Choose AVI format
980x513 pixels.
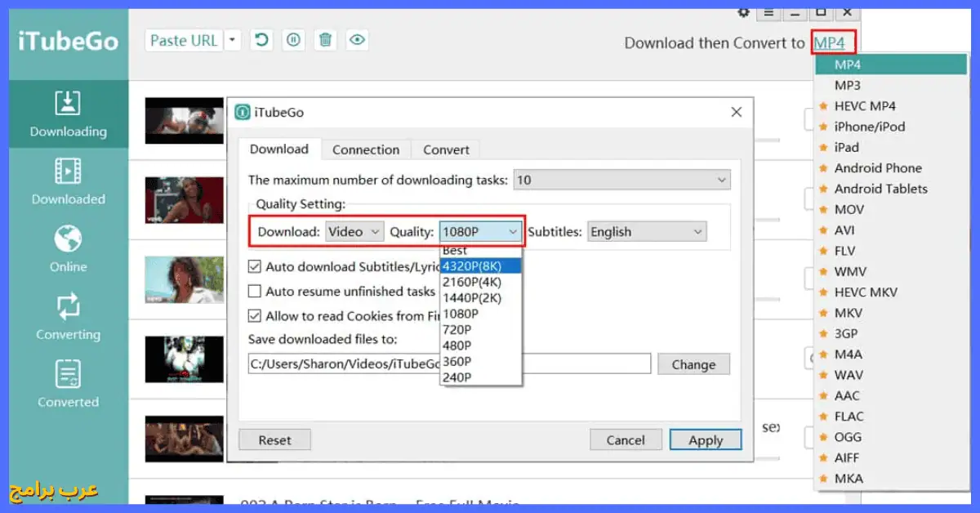[890, 230]
